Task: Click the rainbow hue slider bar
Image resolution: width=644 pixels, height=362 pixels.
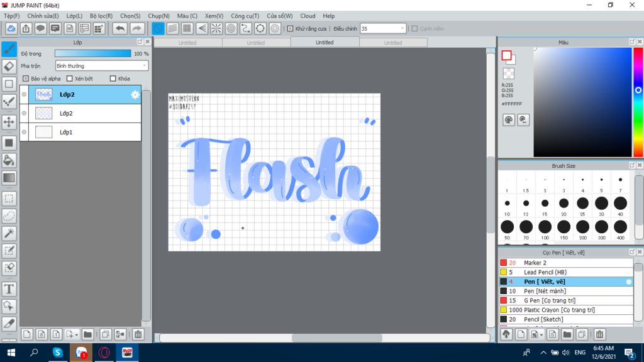Action: (x=638, y=102)
